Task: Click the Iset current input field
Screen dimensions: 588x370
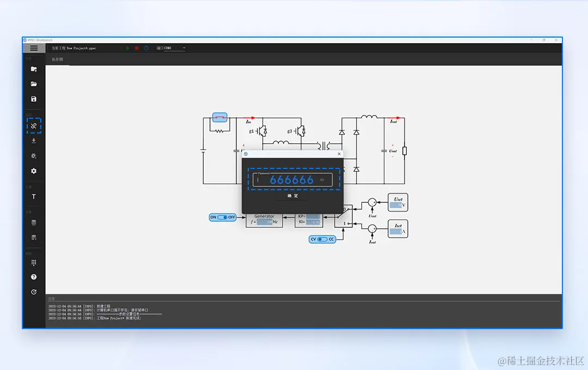Action: (x=395, y=232)
